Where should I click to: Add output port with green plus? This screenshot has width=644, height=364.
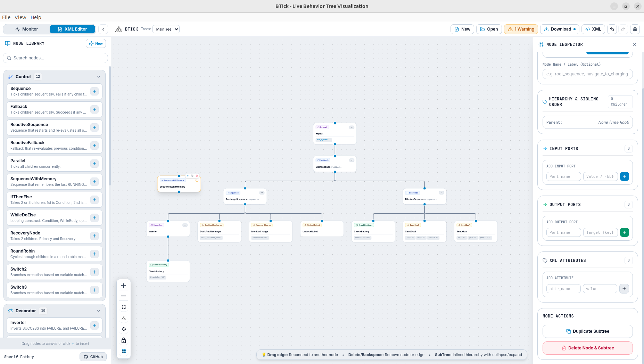pyautogui.click(x=624, y=232)
